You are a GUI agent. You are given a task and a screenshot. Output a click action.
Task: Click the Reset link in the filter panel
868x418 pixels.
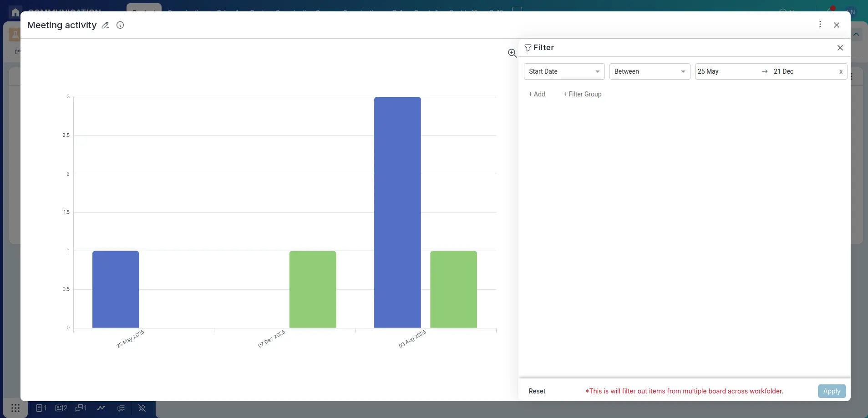[537, 391]
